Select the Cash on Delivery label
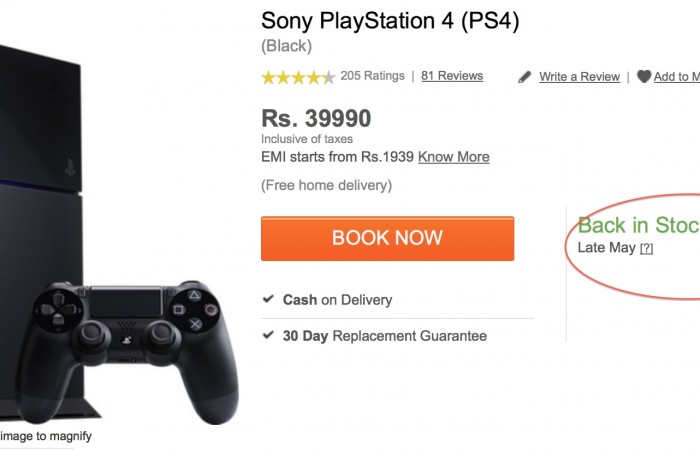Screen dimensions: 700x450 click(x=337, y=300)
